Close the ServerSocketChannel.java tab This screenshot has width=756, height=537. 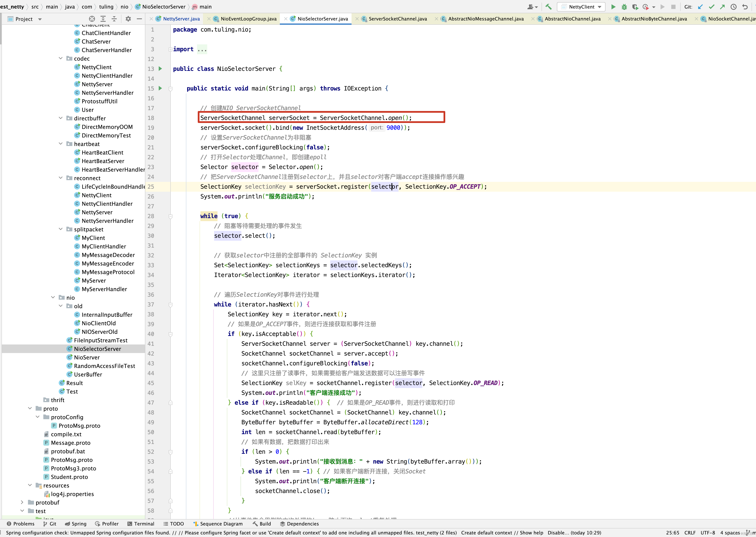(357, 19)
